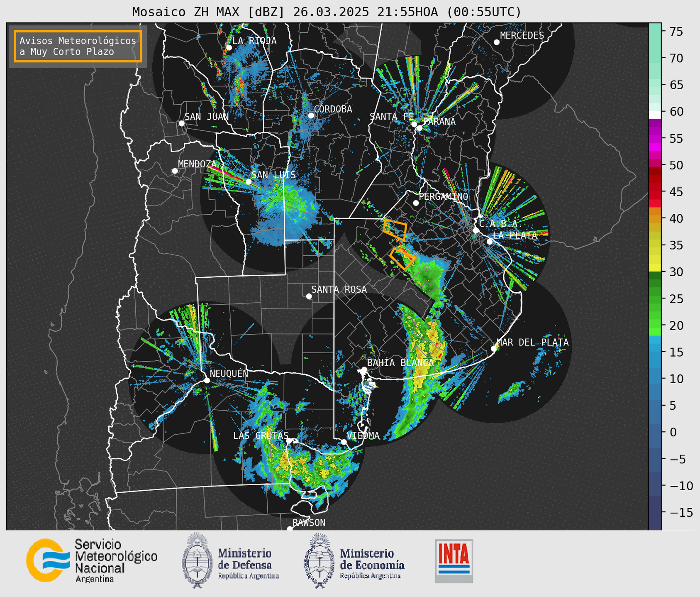Click the Ministerio de Economía emblem
The height and width of the screenshot is (597, 700).
tap(319, 560)
